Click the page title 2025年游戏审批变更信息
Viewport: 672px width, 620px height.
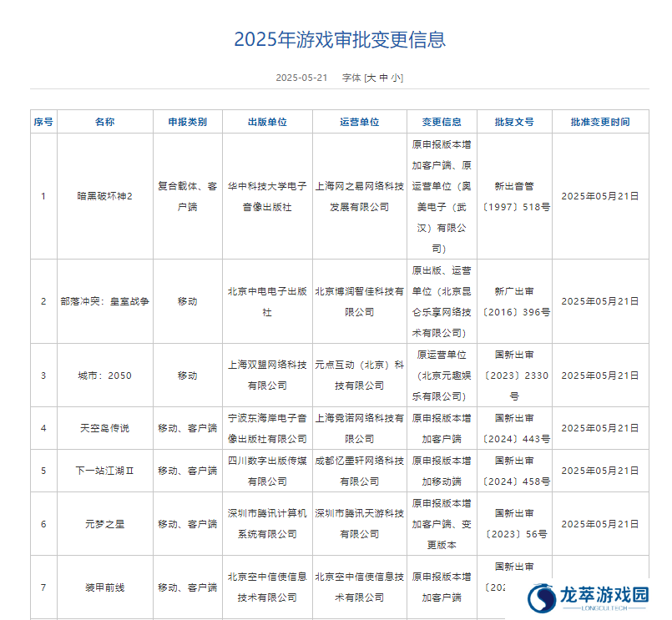340,40
